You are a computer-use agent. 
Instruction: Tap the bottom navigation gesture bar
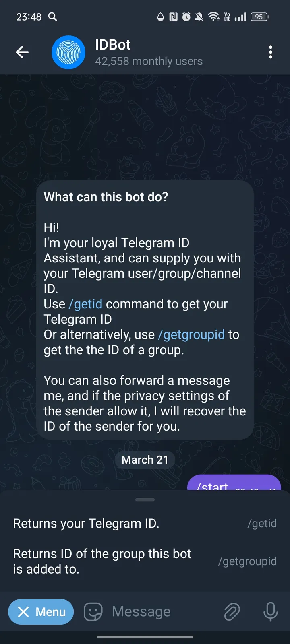[145, 637]
